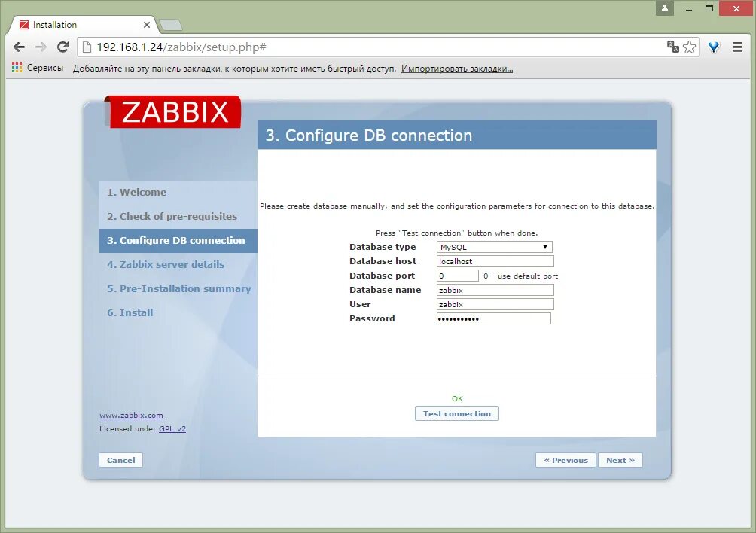
Task: Click the translate page icon
Action: [672, 47]
